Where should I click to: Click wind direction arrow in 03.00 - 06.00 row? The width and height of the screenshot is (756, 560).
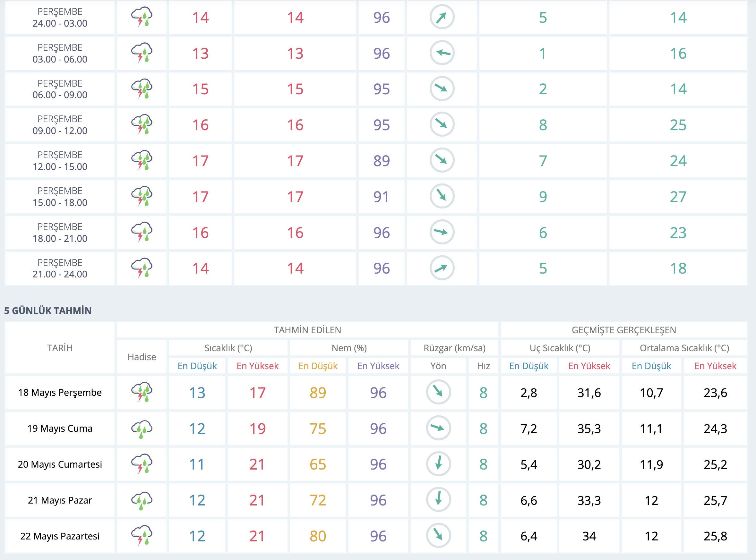pos(442,53)
